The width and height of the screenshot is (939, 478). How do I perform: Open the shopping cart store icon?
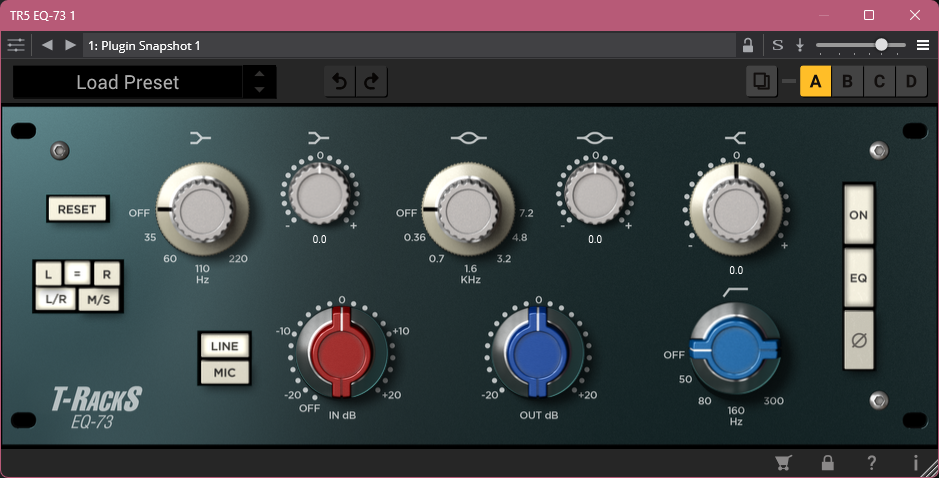click(783, 462)
